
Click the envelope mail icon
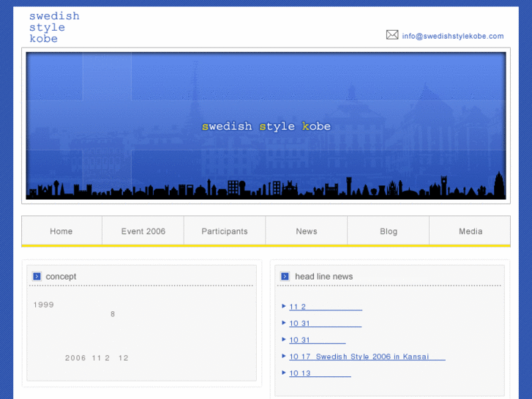click(392, 34)
